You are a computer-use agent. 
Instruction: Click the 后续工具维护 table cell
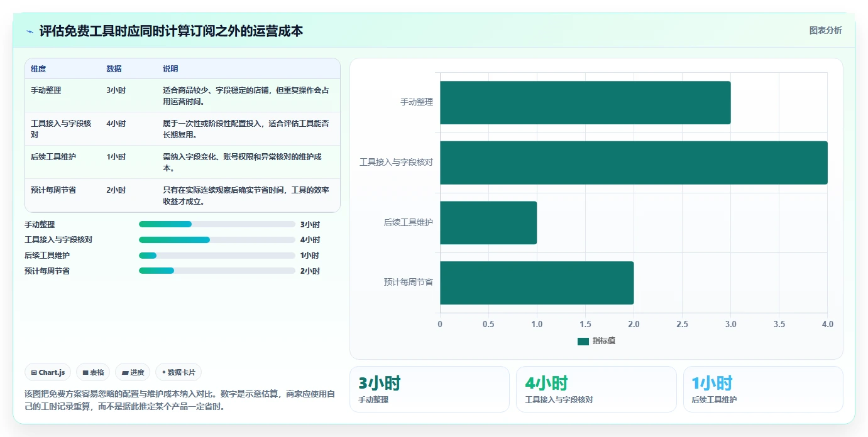[x=53, y=157]
